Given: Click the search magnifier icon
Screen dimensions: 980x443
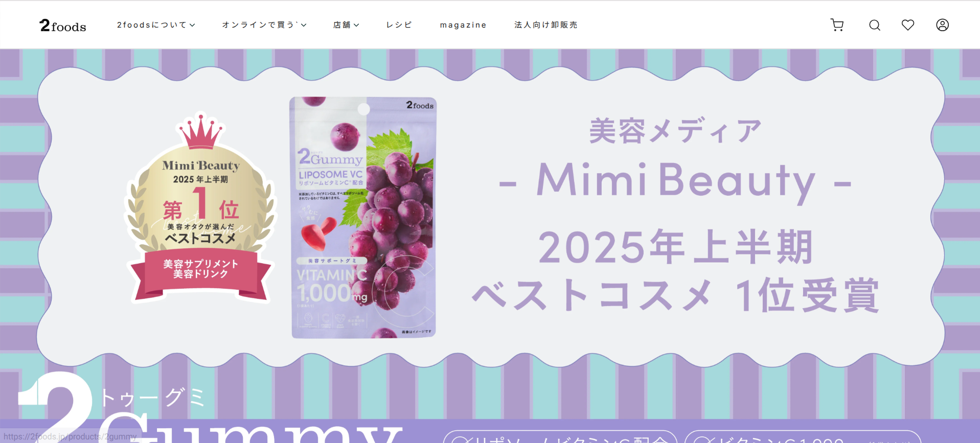Looking at the screenshot, I should point(875,25).
